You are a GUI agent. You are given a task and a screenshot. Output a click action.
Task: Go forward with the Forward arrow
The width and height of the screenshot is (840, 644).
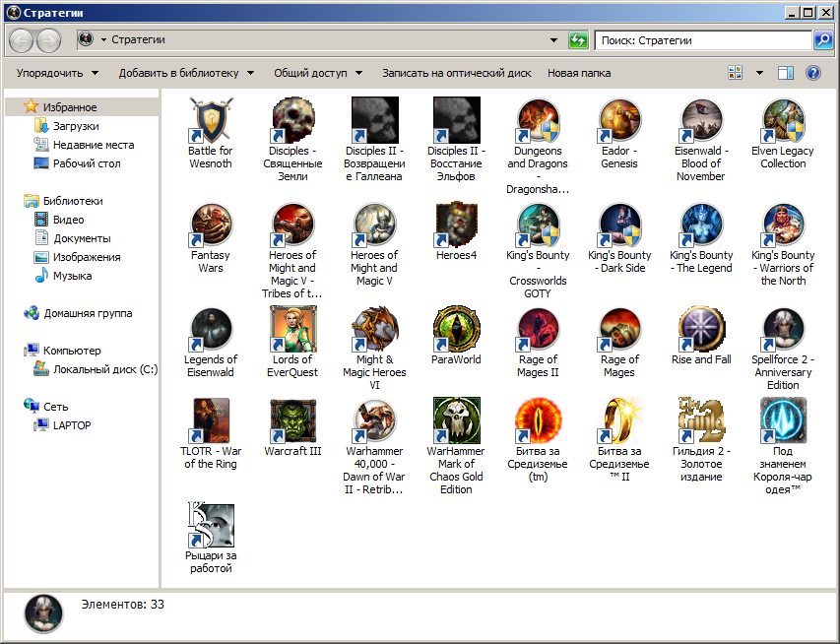pos(49,40)
